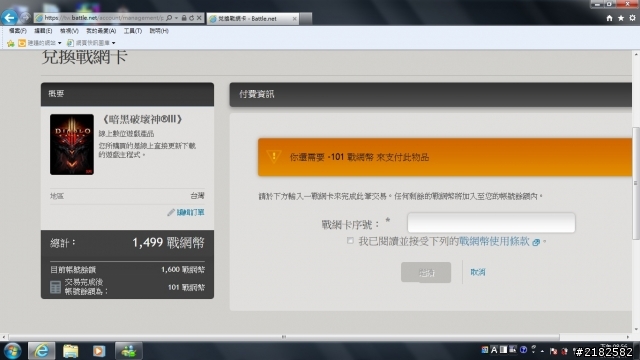This screenshot has width=640, height=360.
Task: Click the edit order link
Action: coord(190,212)
